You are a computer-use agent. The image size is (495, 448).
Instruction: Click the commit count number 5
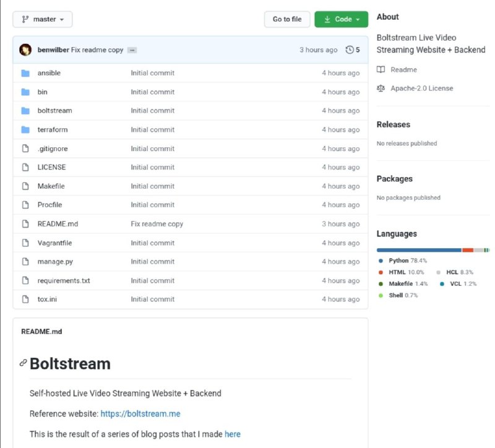[358, 50]
